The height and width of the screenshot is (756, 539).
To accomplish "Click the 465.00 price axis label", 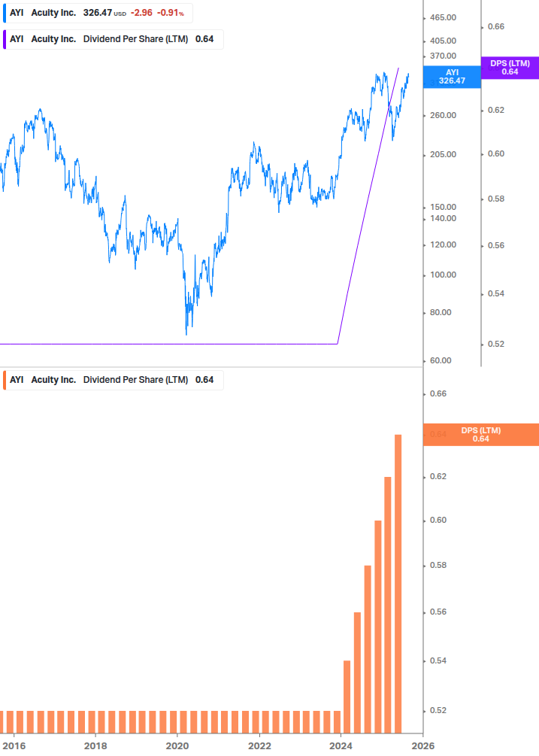I will 443,18.
